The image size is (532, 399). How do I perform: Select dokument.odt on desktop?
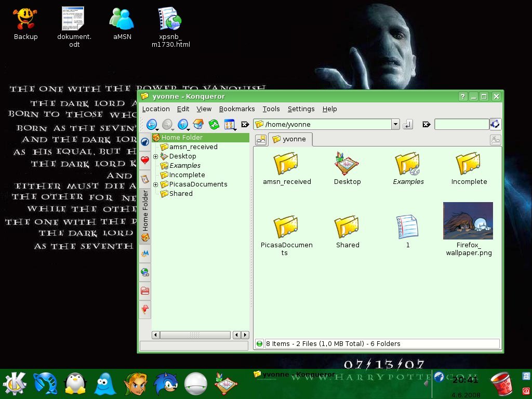(74, 27)
